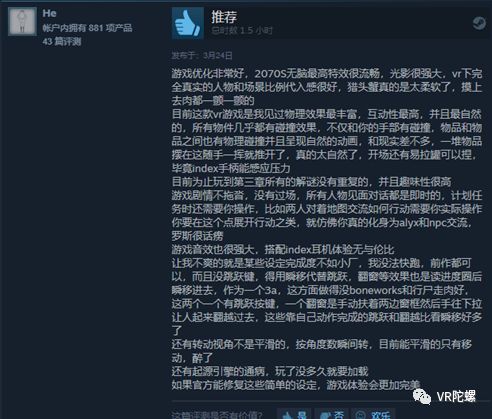The image size is (492, 419).
Task: Open the profile of user He
Action: [x=49, y=13]
